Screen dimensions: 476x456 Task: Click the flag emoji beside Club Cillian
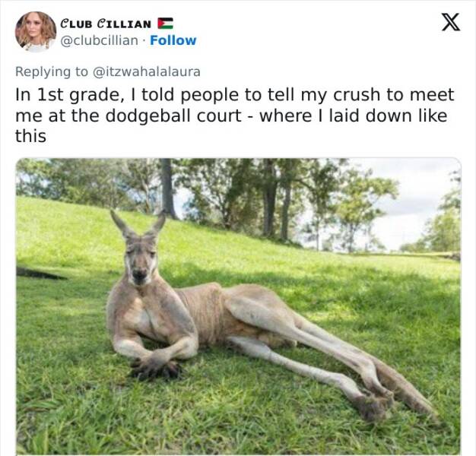point(165,24)
